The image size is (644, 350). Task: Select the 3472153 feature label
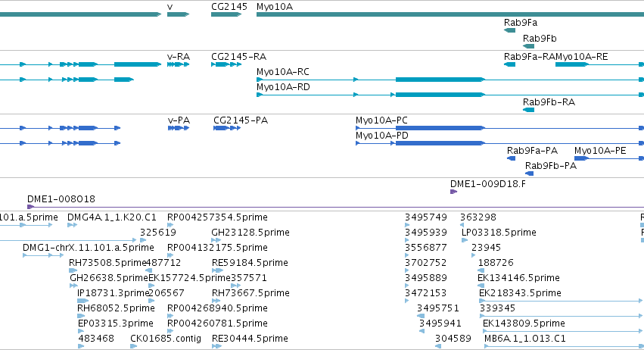(426, 294)
